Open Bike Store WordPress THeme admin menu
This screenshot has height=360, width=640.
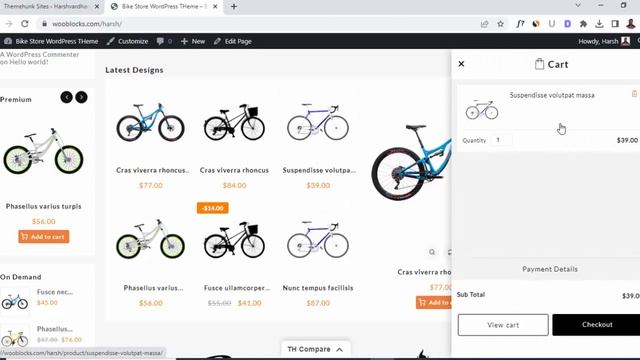51,41
